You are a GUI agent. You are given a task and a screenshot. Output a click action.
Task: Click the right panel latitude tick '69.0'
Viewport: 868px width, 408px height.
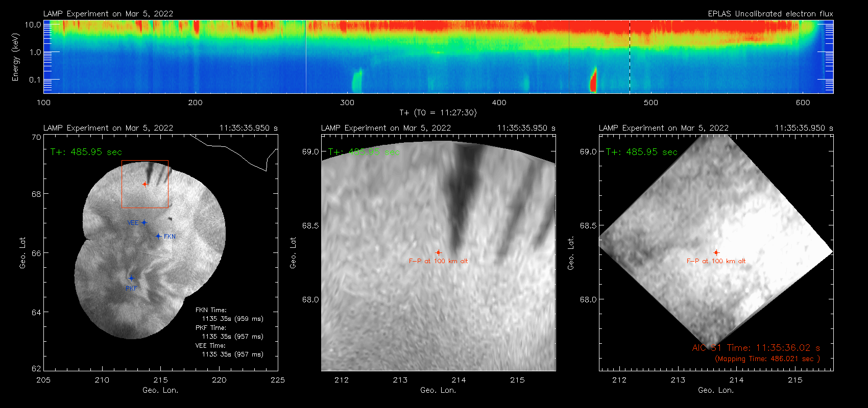click(x=588, y=151)
